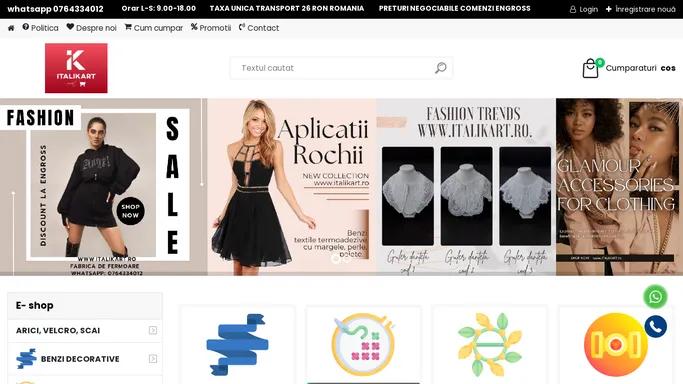This screenshot has height=384, width=683.
Task: Expand the ARICI, VELCRO, SCAI arrow
Action: coord(153,330)
